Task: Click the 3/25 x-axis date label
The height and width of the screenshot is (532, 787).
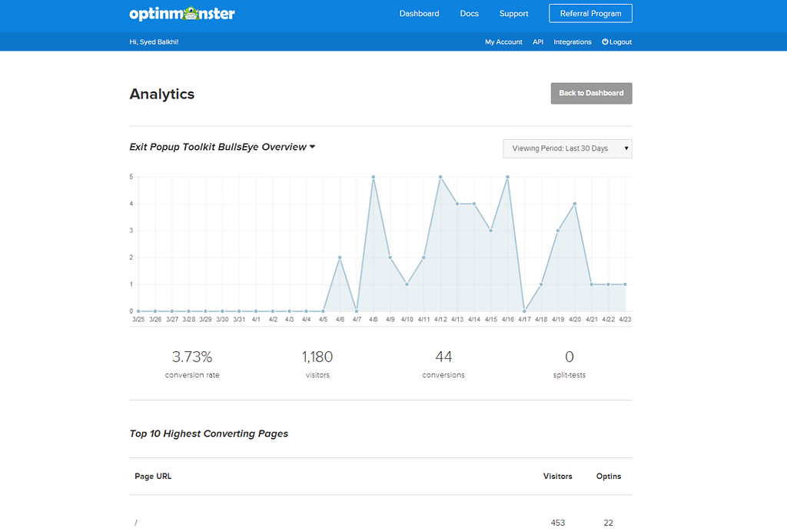Action: [x=138, y=319]
